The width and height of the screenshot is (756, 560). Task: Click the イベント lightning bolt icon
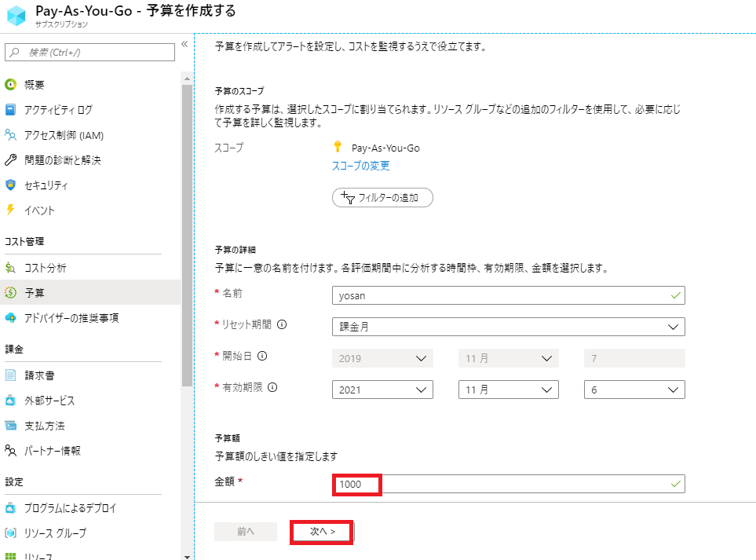(11, 210)
